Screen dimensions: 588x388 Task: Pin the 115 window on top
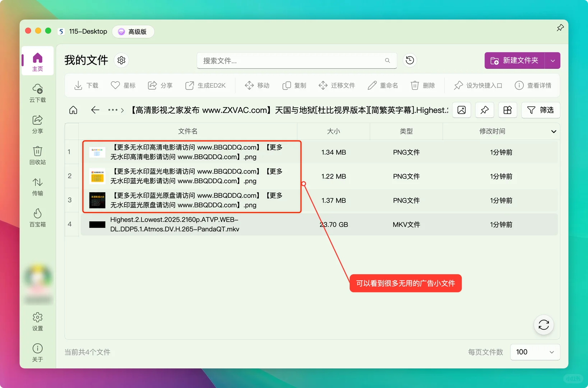point(560,27)
